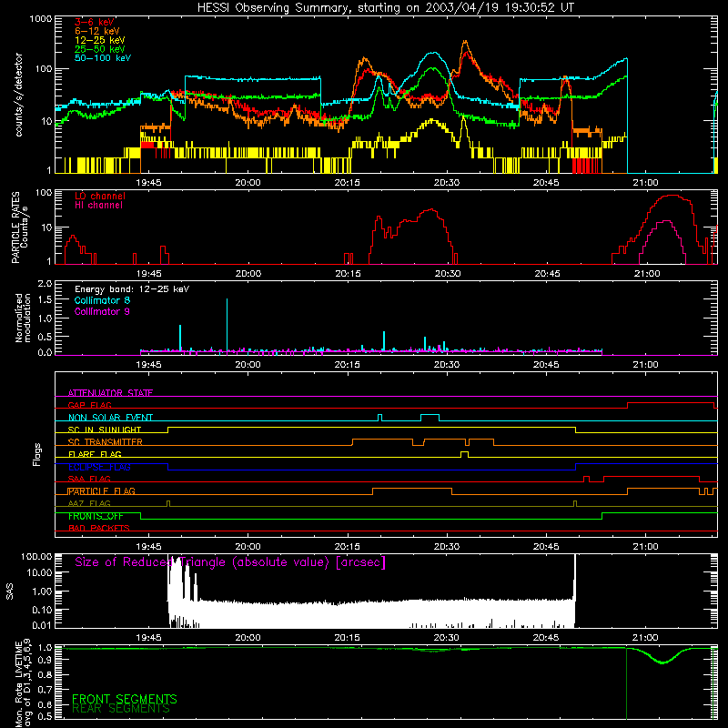The image size is (728, 728).
Task: Click the SAS axis label
Action: [9, 591]
